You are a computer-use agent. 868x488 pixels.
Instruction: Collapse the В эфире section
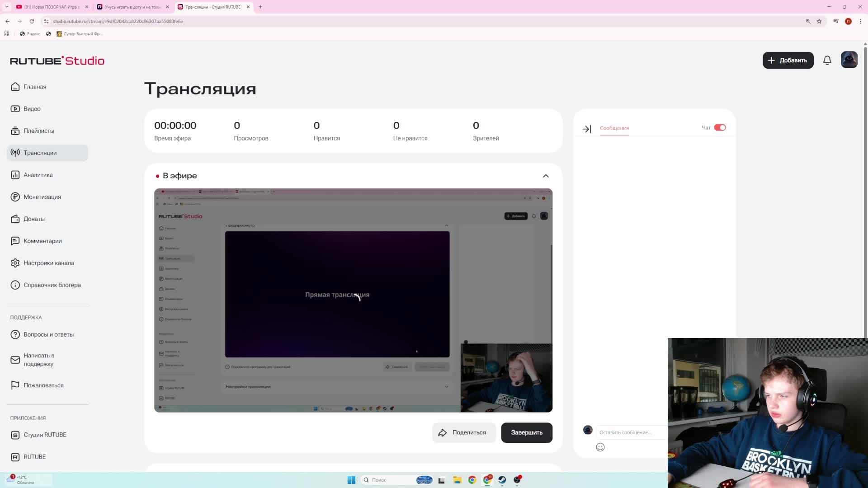pyautogui.click(x=546, y=176)
